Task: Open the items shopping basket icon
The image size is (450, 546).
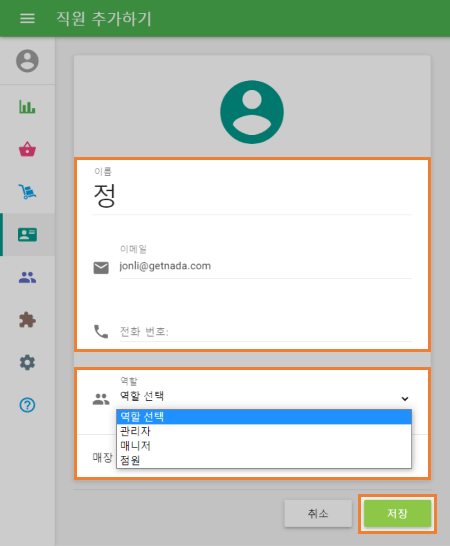Action: click(x=27, y=149)
